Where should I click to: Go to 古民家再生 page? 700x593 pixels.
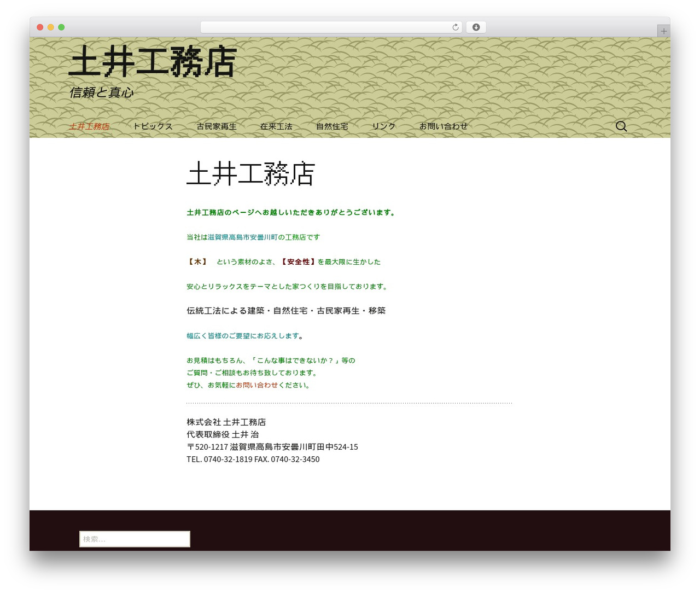point(217,126)
